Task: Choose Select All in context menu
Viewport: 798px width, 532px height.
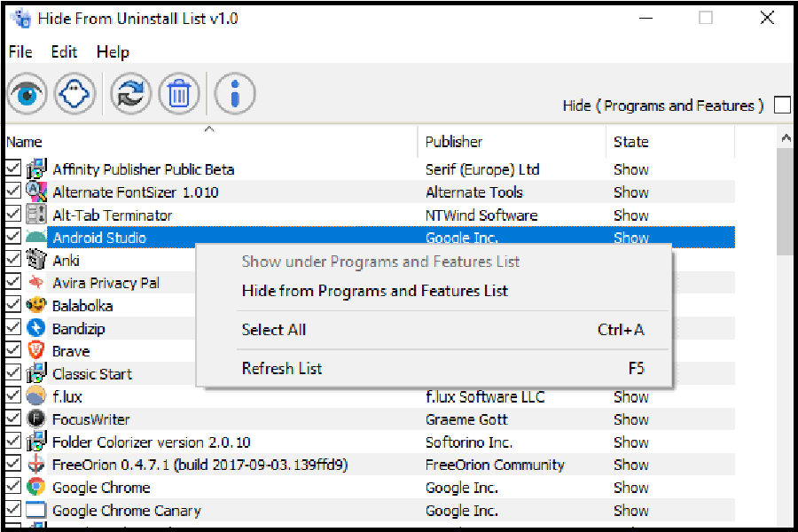Action: 274,330
